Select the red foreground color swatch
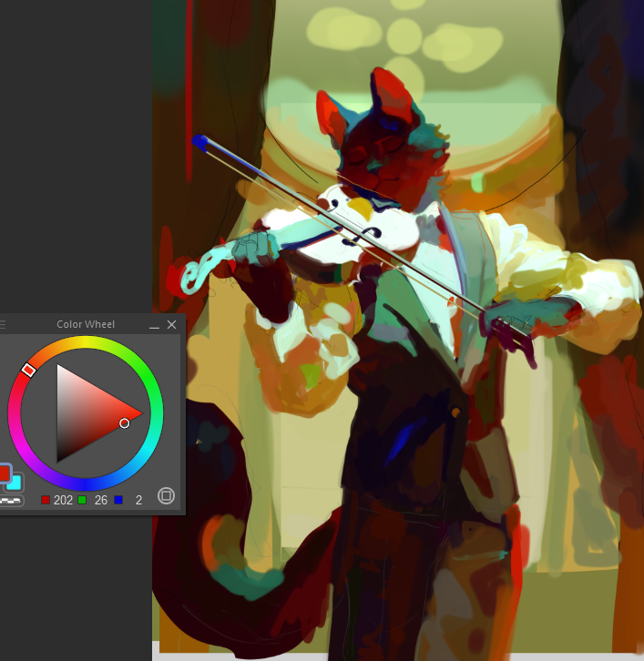The image size is (644, 661). pyautogui.click(x=5, y=473)
